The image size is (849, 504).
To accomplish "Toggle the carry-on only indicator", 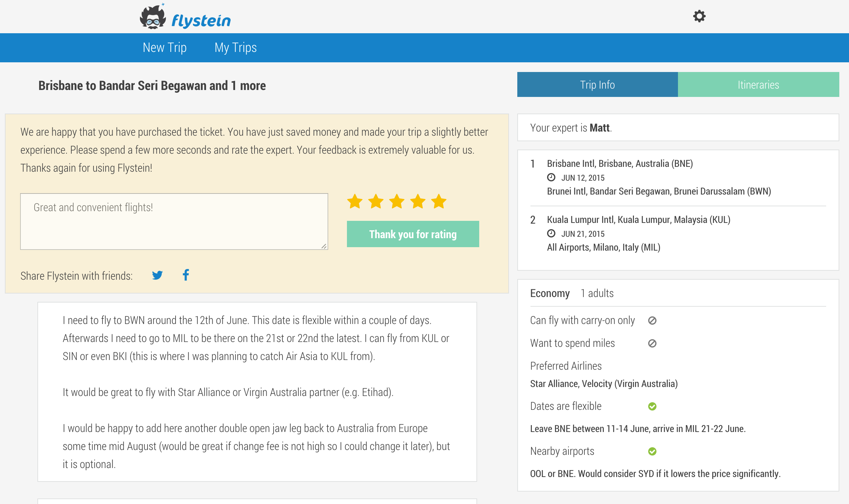I will 652,321.
